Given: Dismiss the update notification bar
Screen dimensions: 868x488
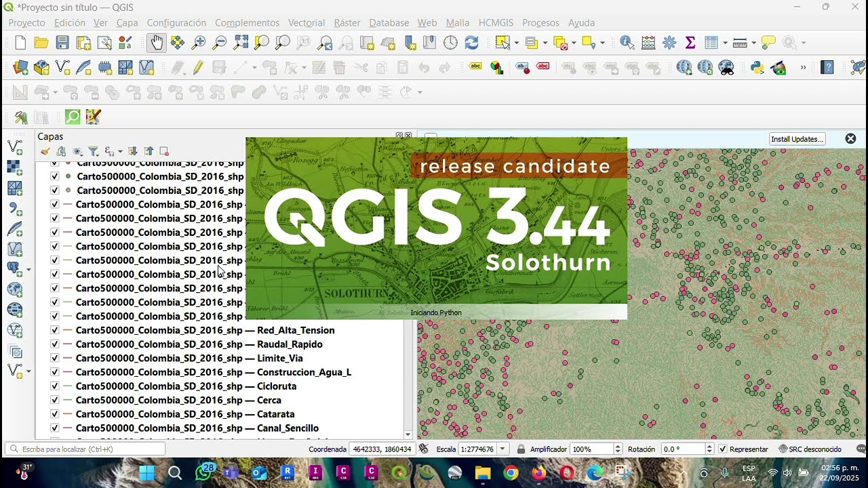Looking at the screenshot, I should pos(850,138).
